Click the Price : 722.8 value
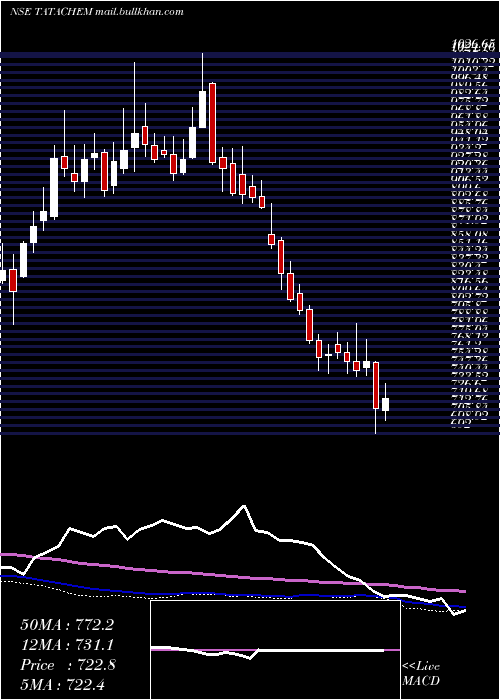The height and width of the screenshot is (700, 500). click(68, 665)
